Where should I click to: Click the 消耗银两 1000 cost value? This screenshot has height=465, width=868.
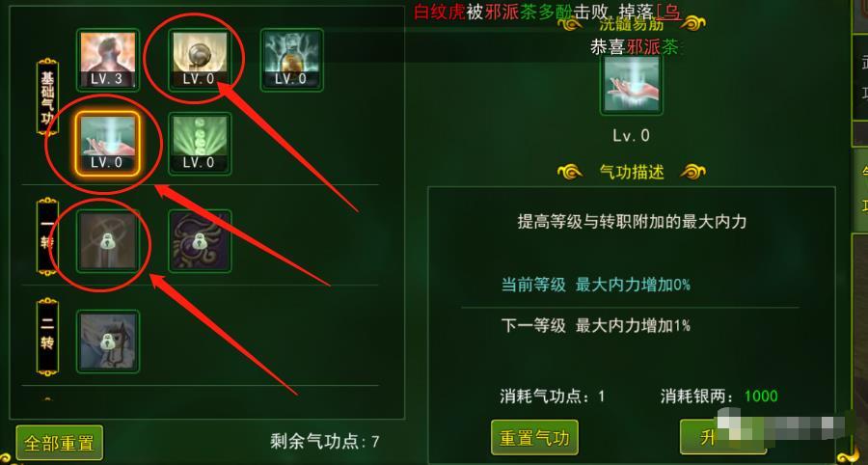pos(761,397)
